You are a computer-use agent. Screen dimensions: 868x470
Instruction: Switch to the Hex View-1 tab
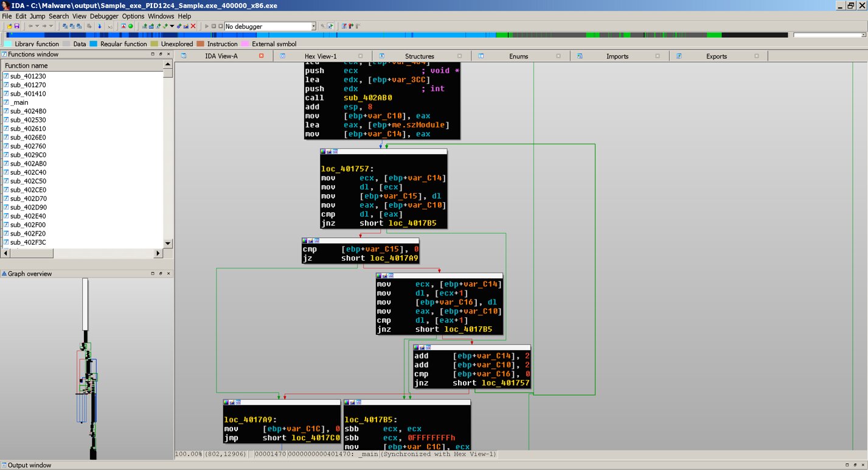(x=321, y=56)
